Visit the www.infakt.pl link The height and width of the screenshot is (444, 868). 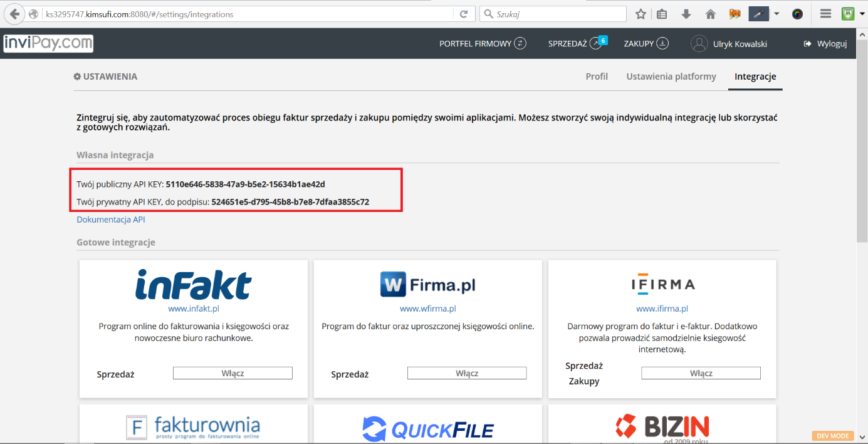[194, 309]
